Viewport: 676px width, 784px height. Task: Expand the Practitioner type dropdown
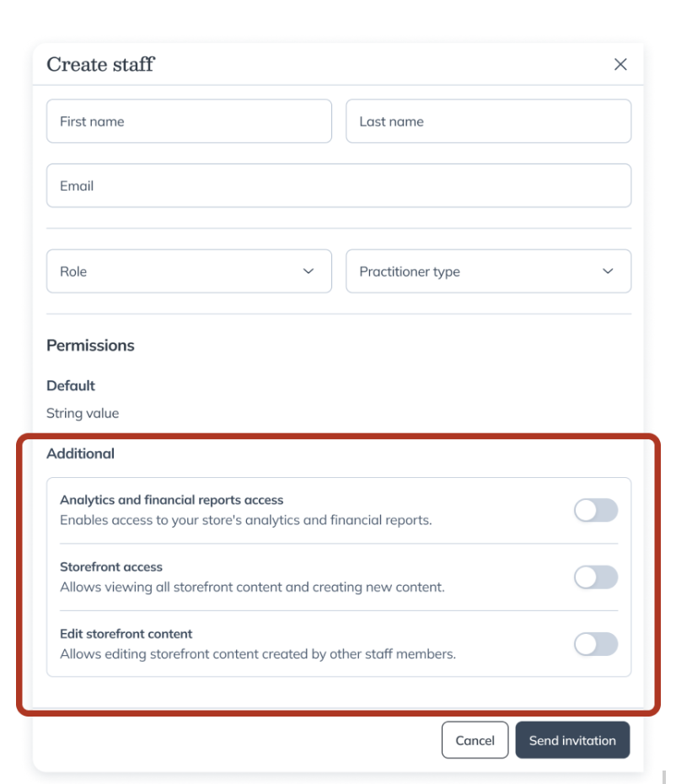point(488,271)
